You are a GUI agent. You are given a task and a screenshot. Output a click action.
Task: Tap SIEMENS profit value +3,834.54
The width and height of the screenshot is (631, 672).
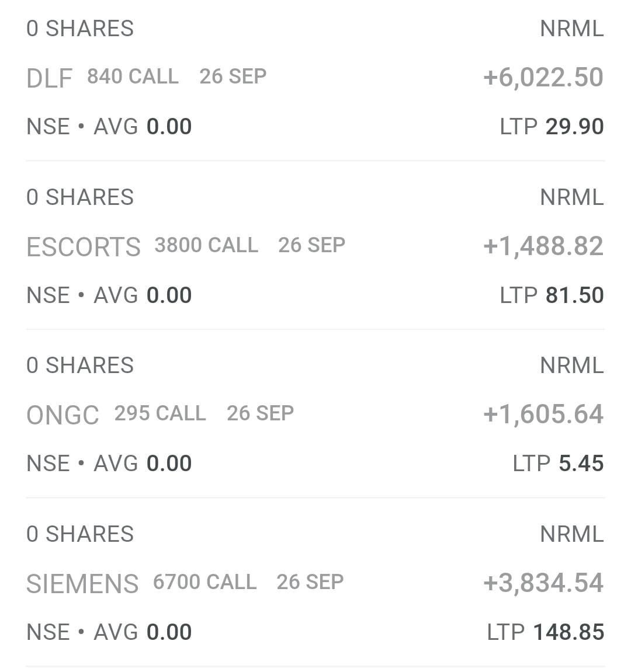pyautogui.click(x=543, y=583)
